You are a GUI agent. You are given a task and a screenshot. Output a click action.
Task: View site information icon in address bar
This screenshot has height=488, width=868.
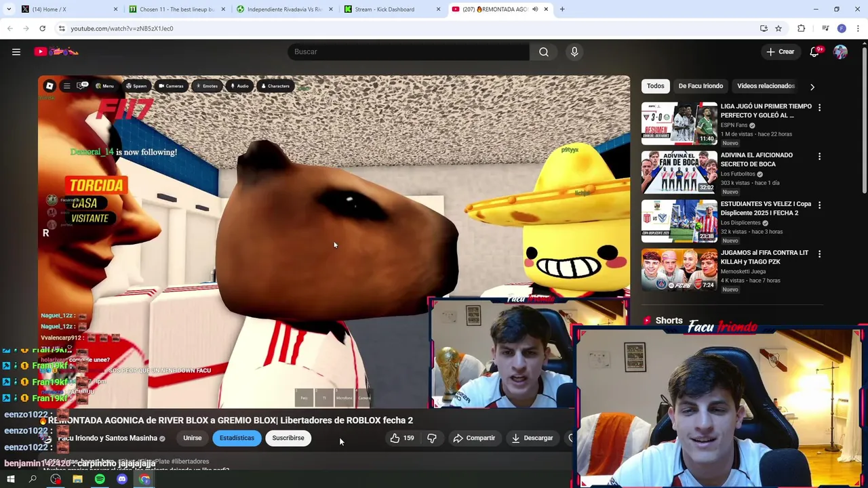tap(62, 28)
